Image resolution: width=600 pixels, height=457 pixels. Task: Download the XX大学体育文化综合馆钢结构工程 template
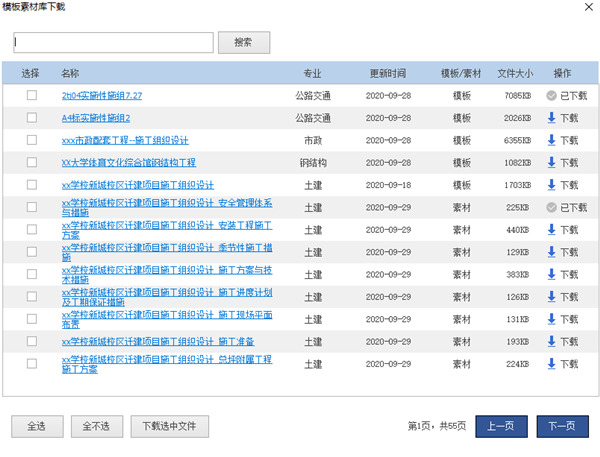pos(551,162)
